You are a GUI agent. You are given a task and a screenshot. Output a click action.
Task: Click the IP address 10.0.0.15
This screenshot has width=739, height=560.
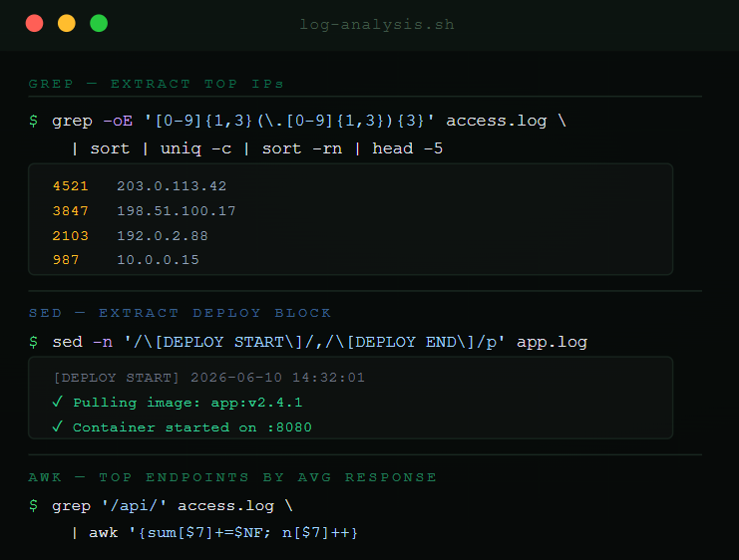tap(158, 260)
